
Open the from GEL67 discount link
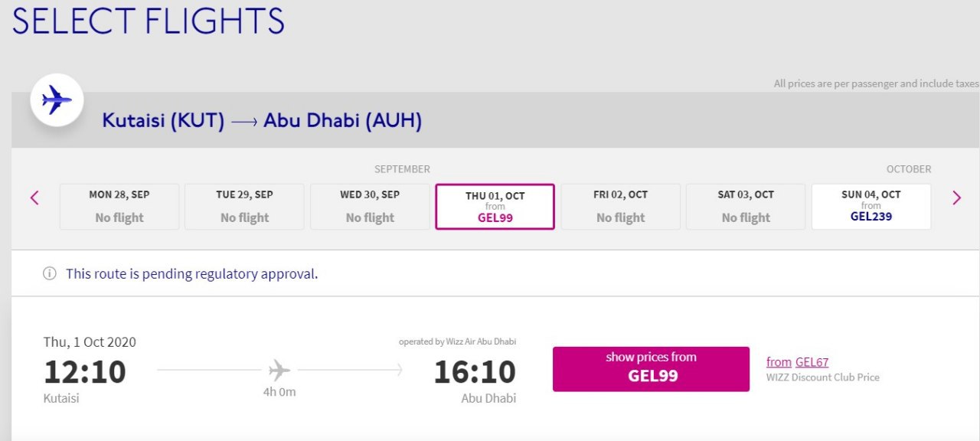[797, 362]
